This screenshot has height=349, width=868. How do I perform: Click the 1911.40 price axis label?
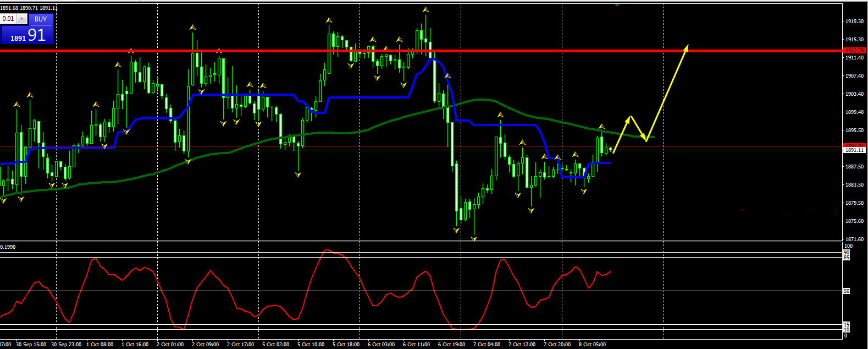pyautogui.click(x=854, y=58)
